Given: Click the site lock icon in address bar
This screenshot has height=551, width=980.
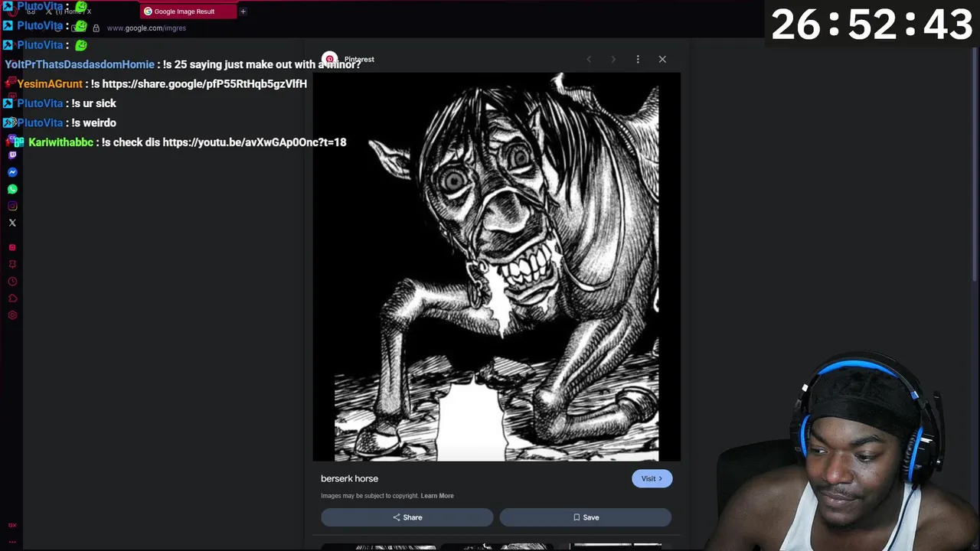Looking at the screenshot, I should 96,28.
